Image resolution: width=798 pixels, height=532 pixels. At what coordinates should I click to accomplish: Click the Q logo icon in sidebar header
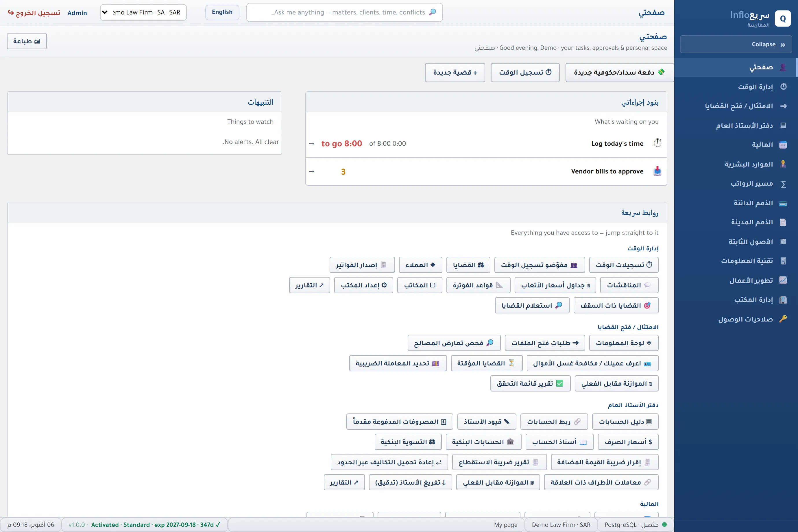point(783,19)
